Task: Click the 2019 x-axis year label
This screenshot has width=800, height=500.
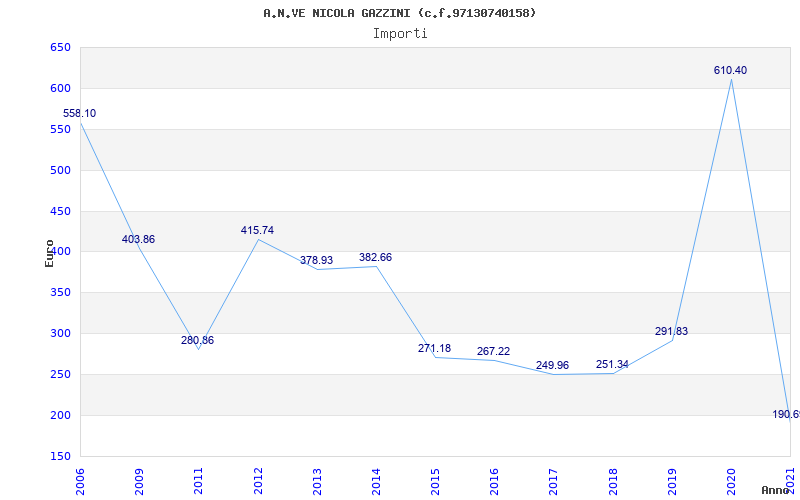Action: [x=672, y=481]
